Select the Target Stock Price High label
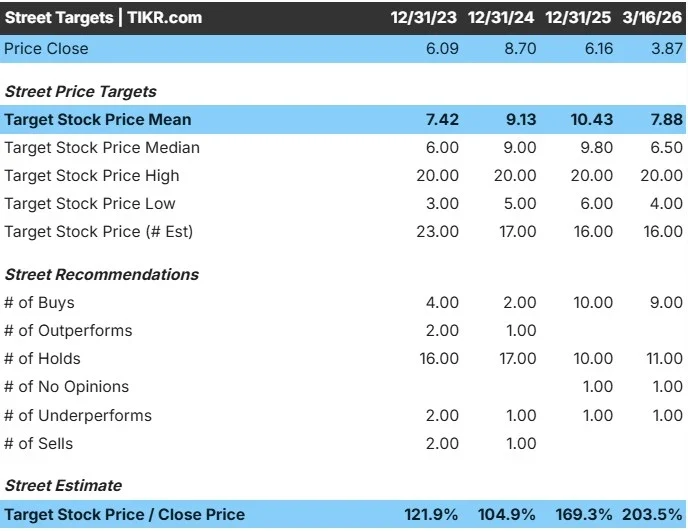Image resolution: width=688 pixels, height=531 pixels. pos(92,176)
